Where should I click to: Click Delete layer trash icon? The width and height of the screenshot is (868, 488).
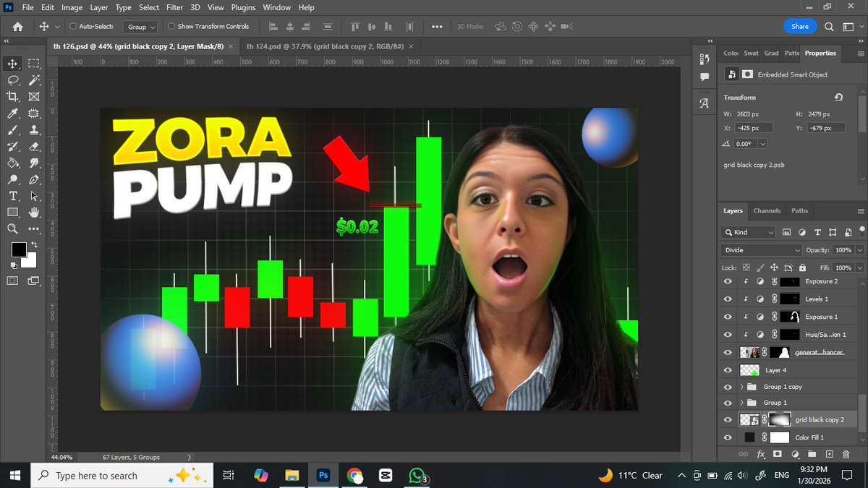846,454
